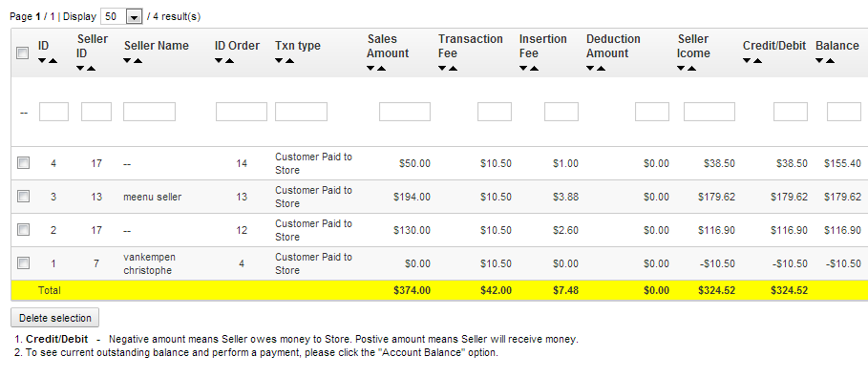Image resolution: width=868 pixels, height=377 pixels.
Task: Sort ID column descending arrow
Action: (42, 60)
